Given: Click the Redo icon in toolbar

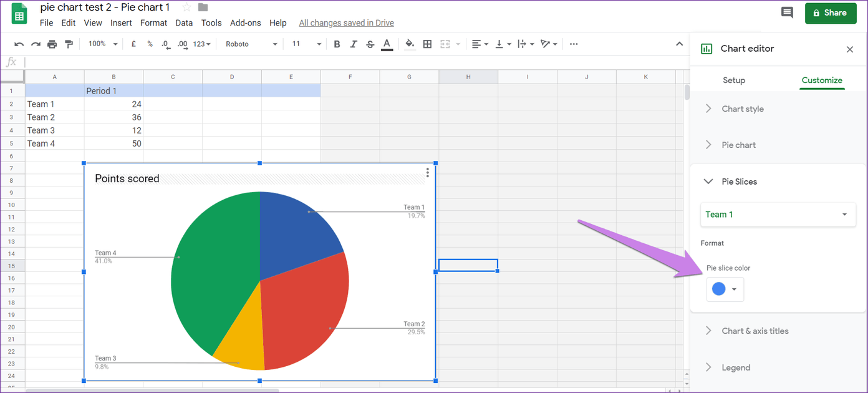Looking at the screenshot, I should (36, 44).
